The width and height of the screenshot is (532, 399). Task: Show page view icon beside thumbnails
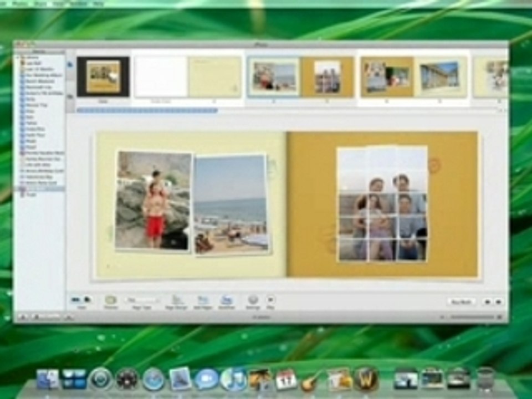pos(70,64)
